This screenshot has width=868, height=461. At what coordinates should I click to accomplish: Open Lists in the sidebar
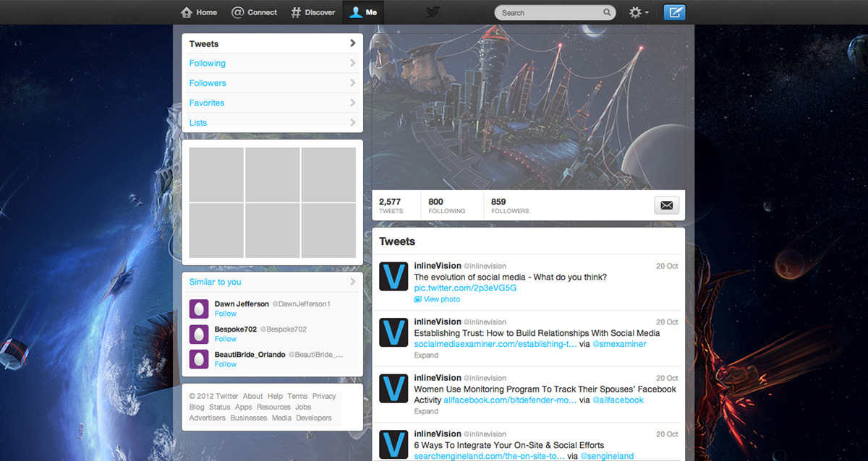pyautogui.click(x=272, y=122)
